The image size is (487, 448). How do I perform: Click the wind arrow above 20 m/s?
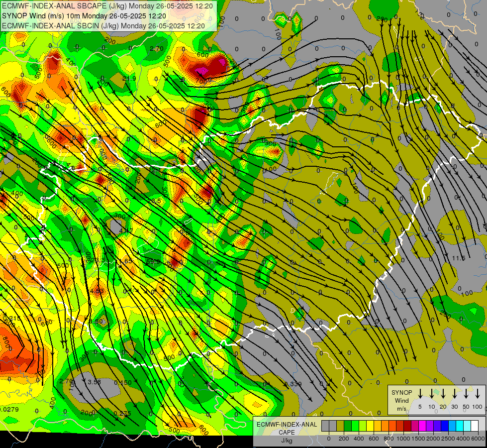(x=443, y=394)
